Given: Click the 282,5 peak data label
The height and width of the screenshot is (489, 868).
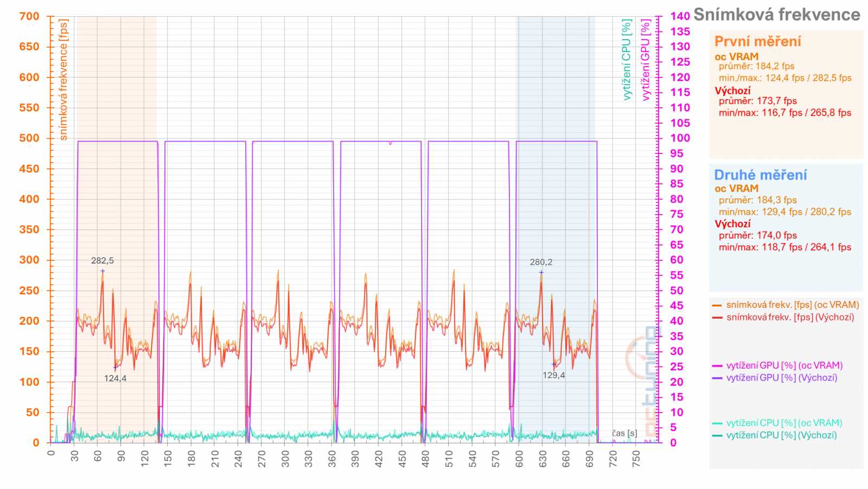Looking at the screenshot, I should point(103,261).
